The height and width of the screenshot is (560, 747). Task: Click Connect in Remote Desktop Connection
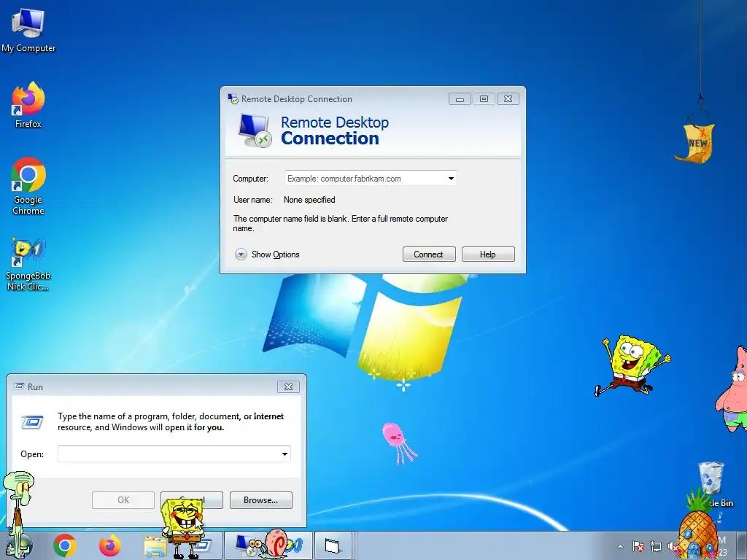pyautogui.click(x=429, y=254)
